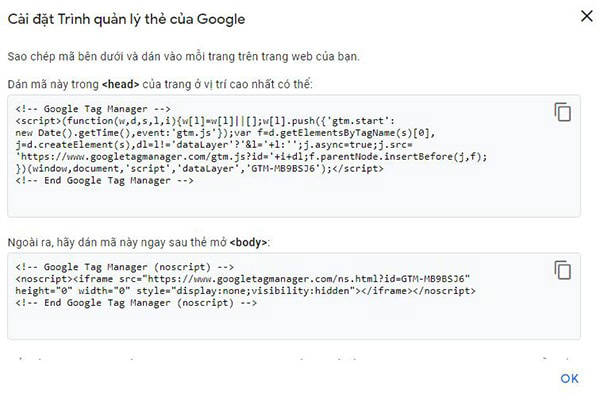
Task: Confirm the dialog with OK
Action: coord(569,378)
